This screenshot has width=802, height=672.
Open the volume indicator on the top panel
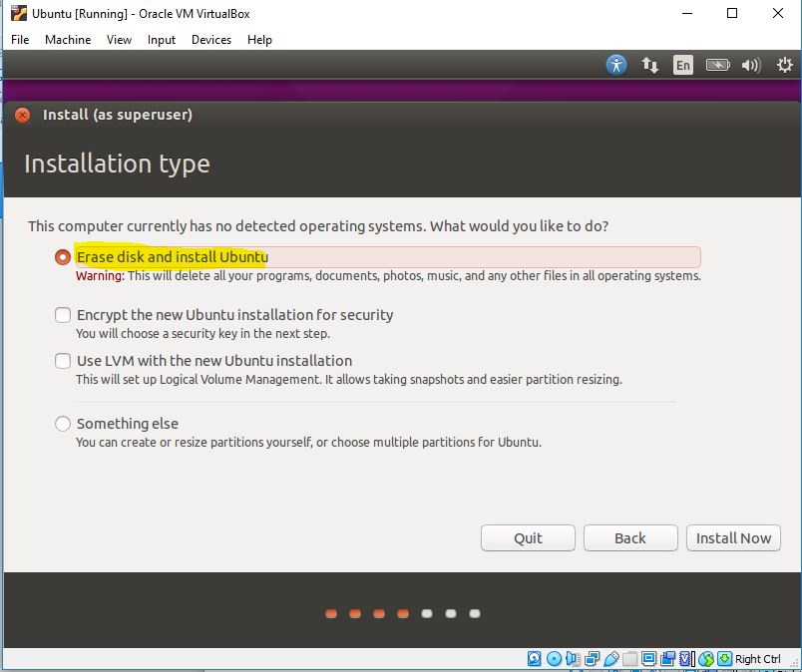point(751,64)
